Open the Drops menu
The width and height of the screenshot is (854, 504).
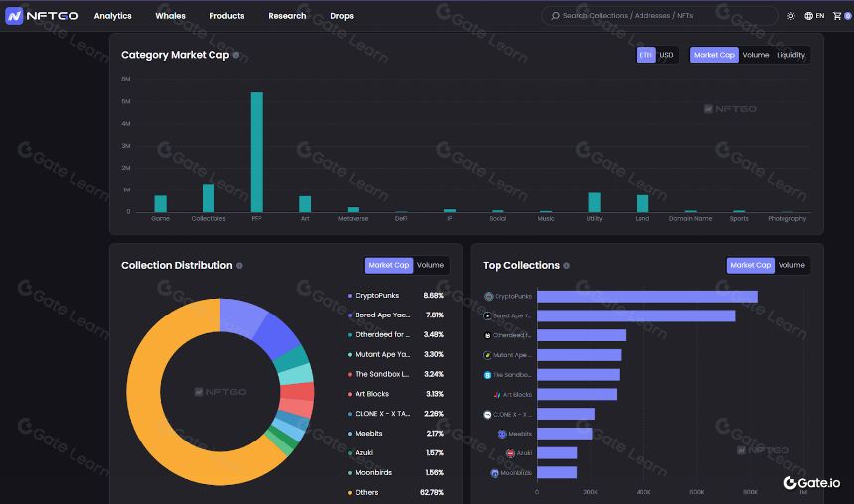click(x=342, y=16)
